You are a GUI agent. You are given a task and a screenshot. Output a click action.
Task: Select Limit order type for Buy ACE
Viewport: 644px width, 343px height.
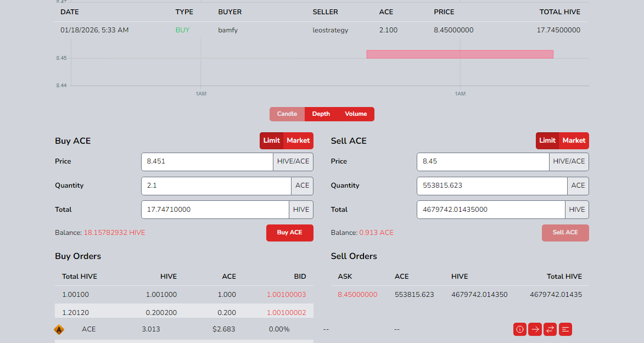pos(272,140)
